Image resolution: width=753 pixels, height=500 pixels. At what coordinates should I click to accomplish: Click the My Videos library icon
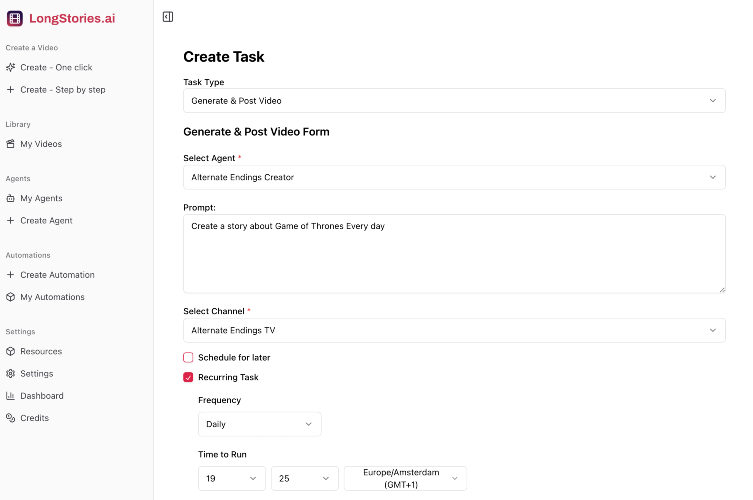(10, 144)
